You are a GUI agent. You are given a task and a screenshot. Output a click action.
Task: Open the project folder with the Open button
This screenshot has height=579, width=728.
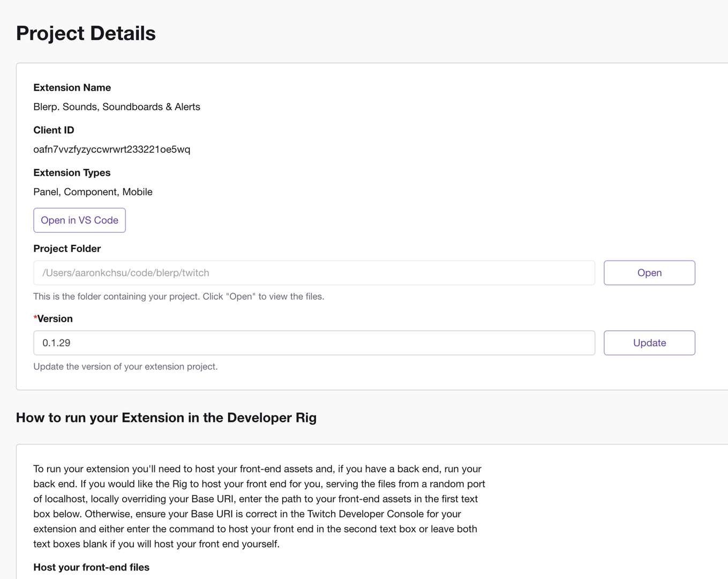click(649, 273)
